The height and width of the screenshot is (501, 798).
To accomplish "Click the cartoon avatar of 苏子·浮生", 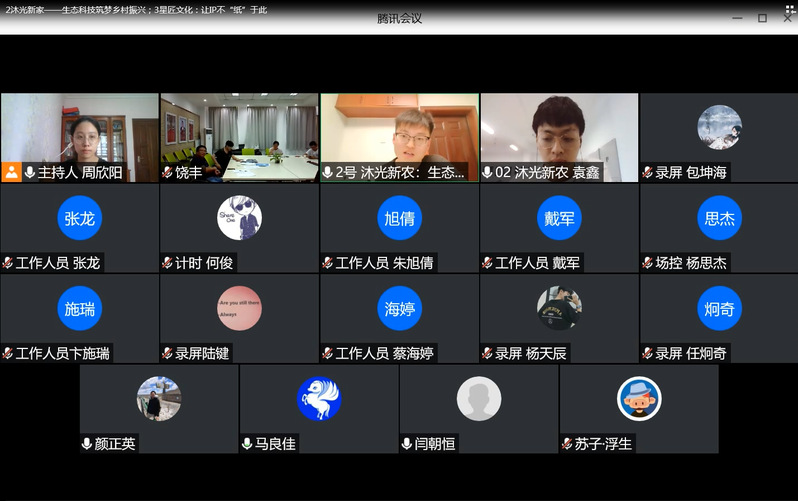I will (x=639, y=398).
